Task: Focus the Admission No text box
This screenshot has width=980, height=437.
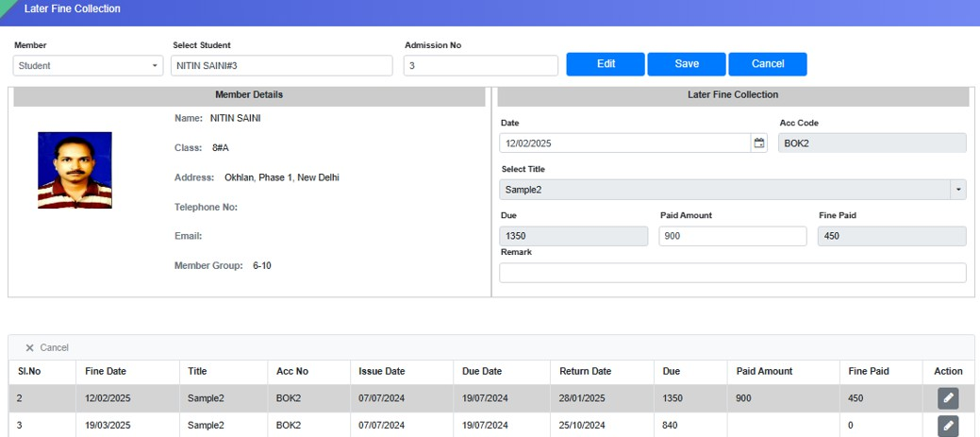Action: tap(480, 66)
